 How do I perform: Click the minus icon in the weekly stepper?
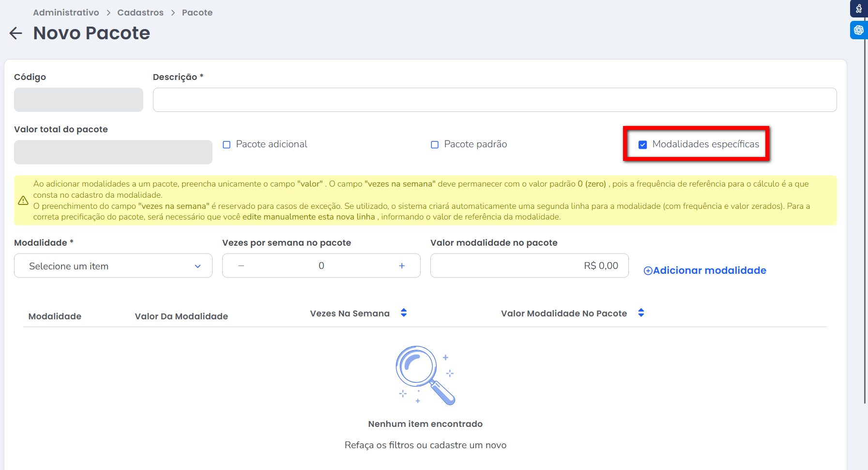tap(241, 266)
